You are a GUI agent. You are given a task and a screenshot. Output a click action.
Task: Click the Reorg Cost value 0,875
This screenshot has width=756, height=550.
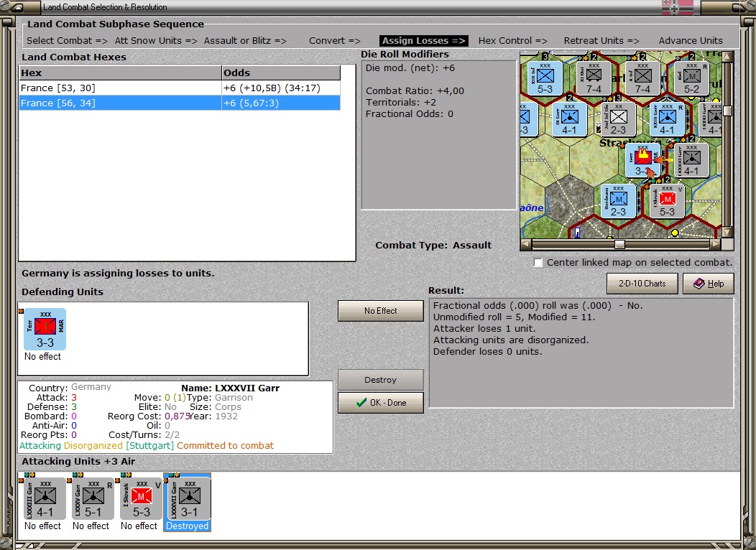(x=177, y=416)
